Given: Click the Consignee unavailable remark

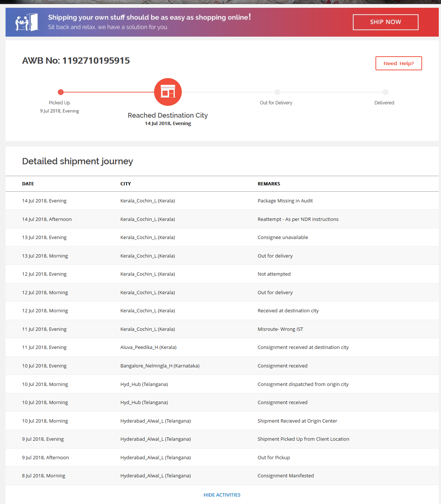Looking at the screenshot, I should [283, 238].
